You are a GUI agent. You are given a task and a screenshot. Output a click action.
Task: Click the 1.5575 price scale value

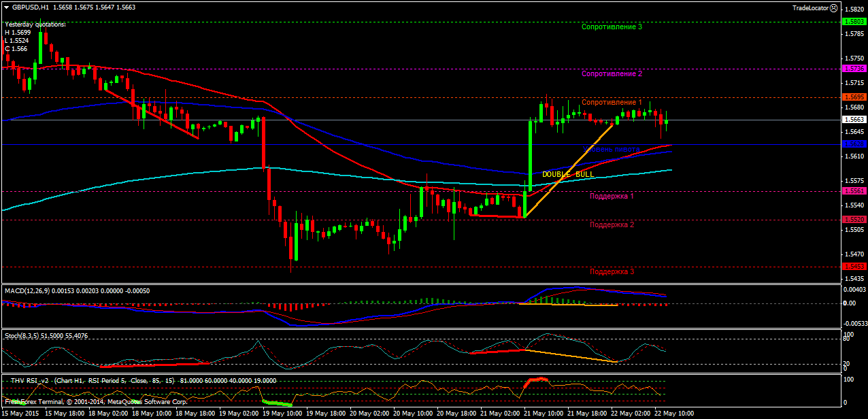(853, 181)
